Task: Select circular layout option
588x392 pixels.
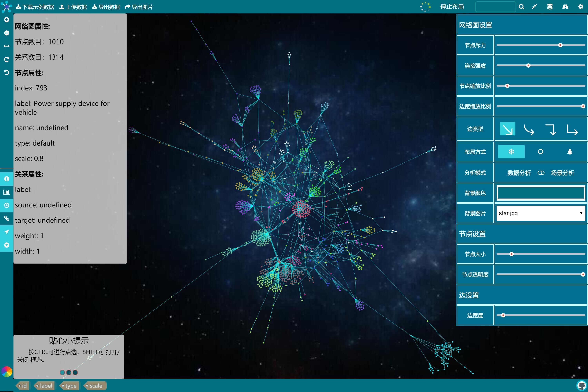Action: [540, 152]
